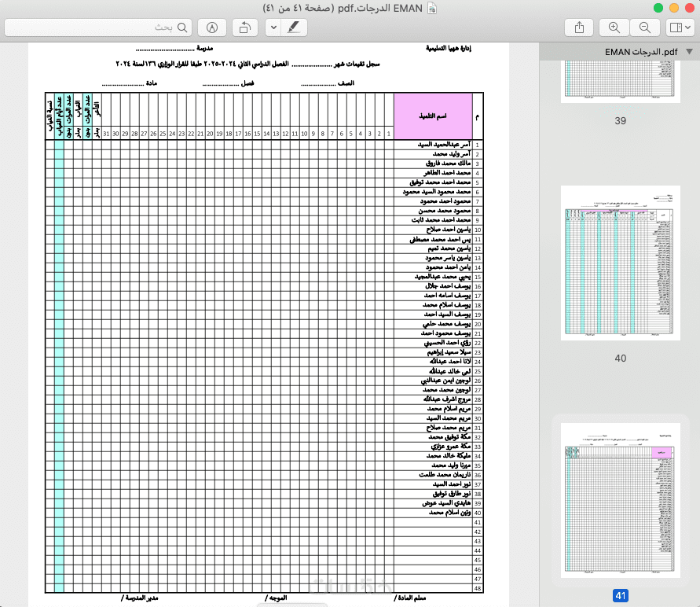700x607 pixels.
Task: Show the Markup toolbar circle pen icon
Action: (x=212, y=28)
